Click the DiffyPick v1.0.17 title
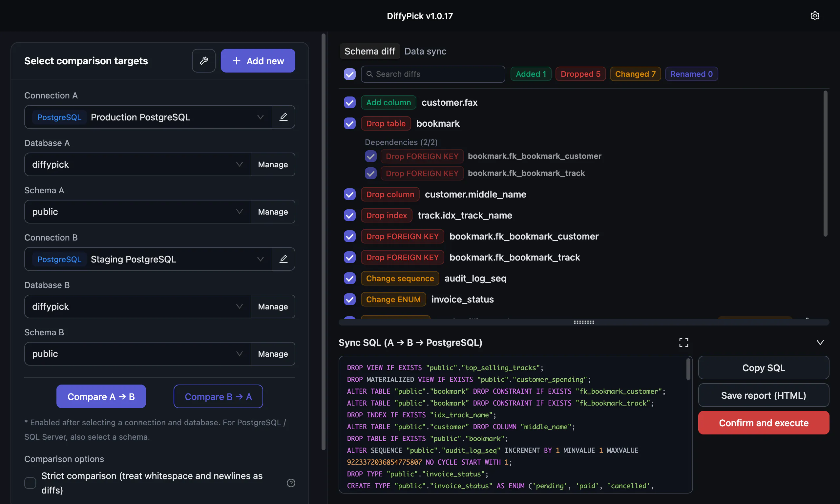The width and height of the screenshot is (840, 504). click(x=420, y=16)
